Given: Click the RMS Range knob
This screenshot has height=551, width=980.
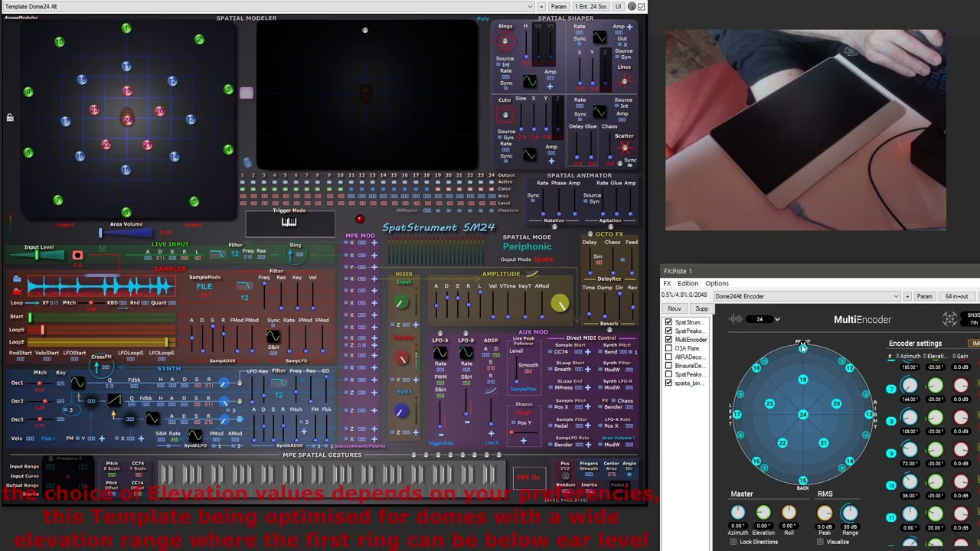Looking at the screenshot, I should (850, 513).
